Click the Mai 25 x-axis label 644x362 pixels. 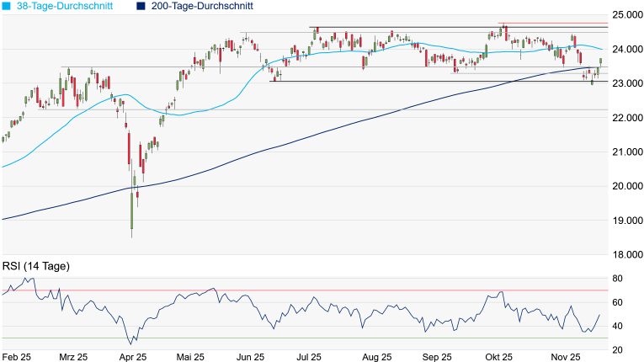pyautogui.click(x=192, y=356)
